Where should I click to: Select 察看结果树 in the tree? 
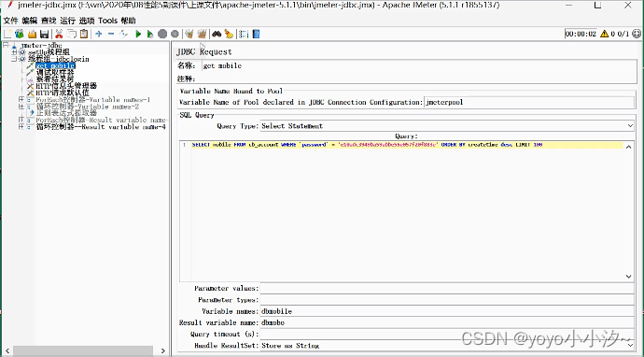pos(55,79)
